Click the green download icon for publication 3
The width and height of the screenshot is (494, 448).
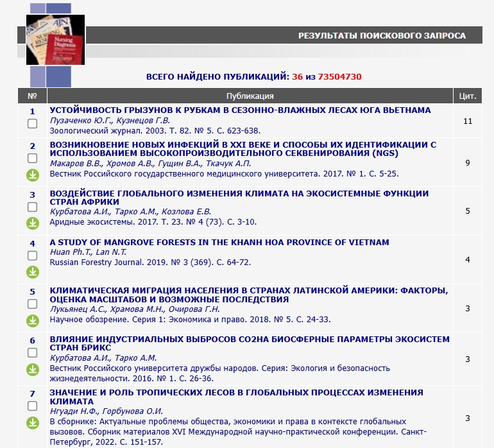[x=32, y=223]
